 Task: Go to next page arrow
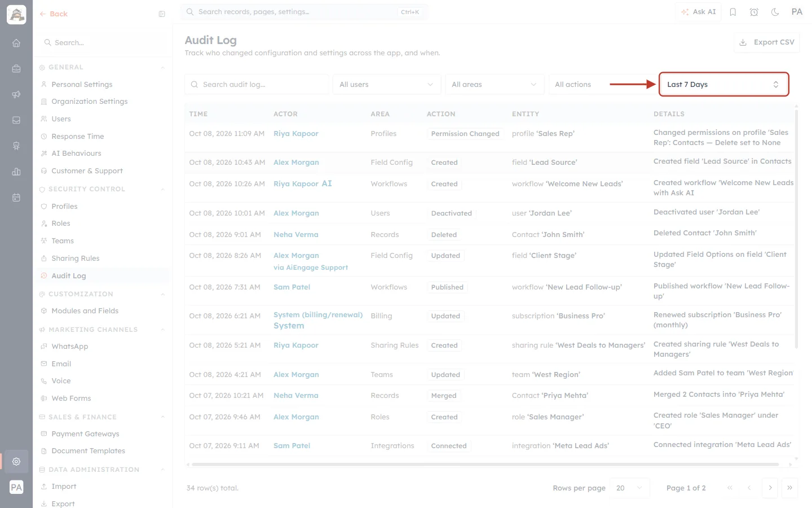click(770, 488)
